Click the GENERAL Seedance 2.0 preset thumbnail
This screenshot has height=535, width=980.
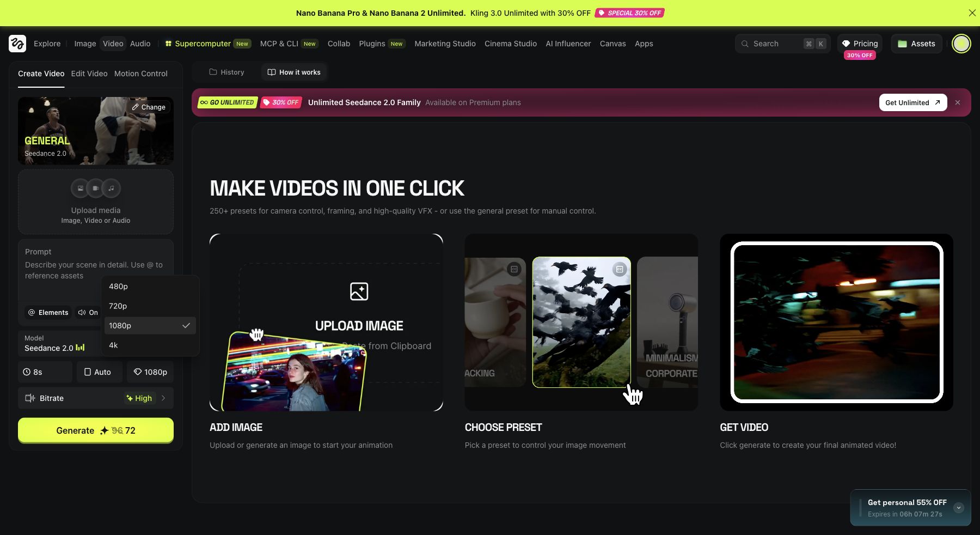pos(96,131)
